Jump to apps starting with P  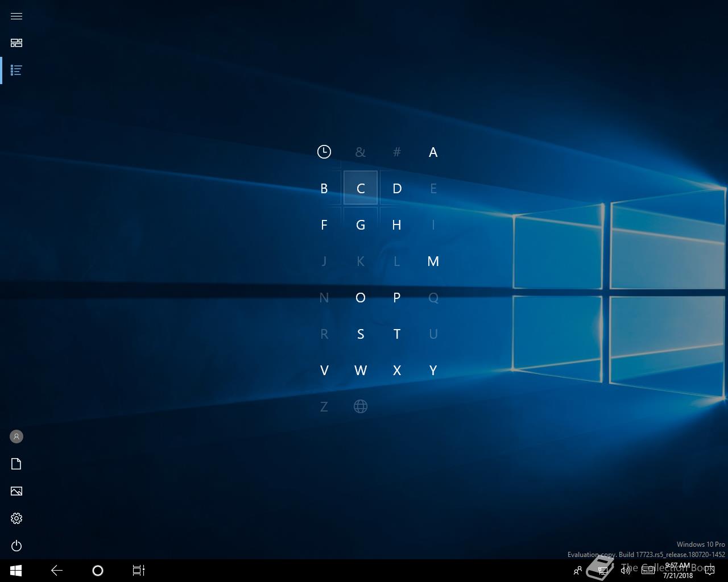397,297
